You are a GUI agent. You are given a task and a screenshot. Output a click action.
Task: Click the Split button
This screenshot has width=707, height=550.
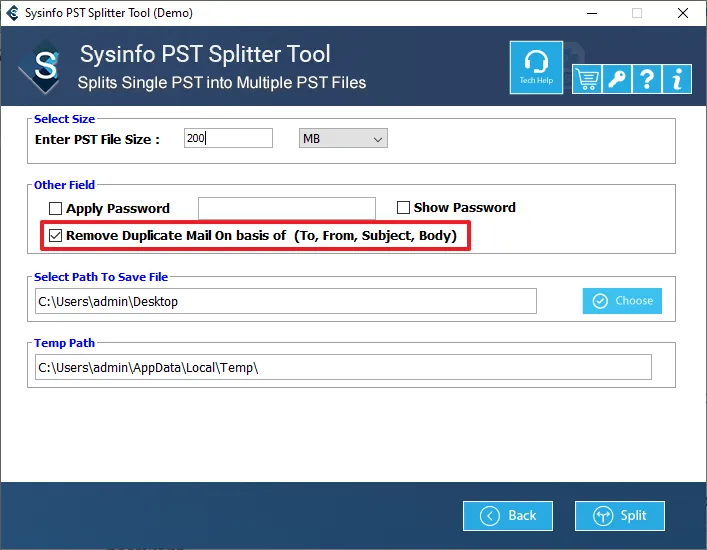[620, 516]
